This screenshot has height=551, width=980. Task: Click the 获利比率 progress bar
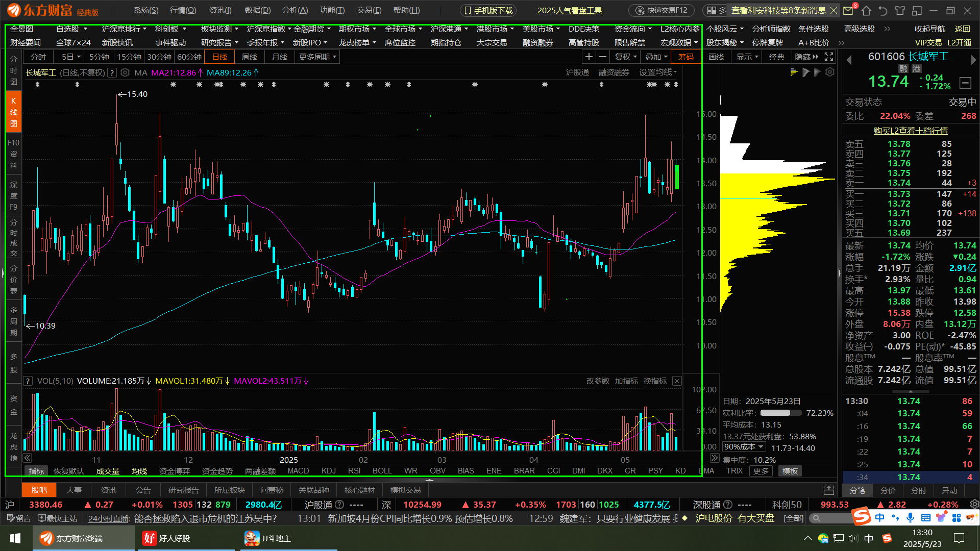click(x=781, y=413)
